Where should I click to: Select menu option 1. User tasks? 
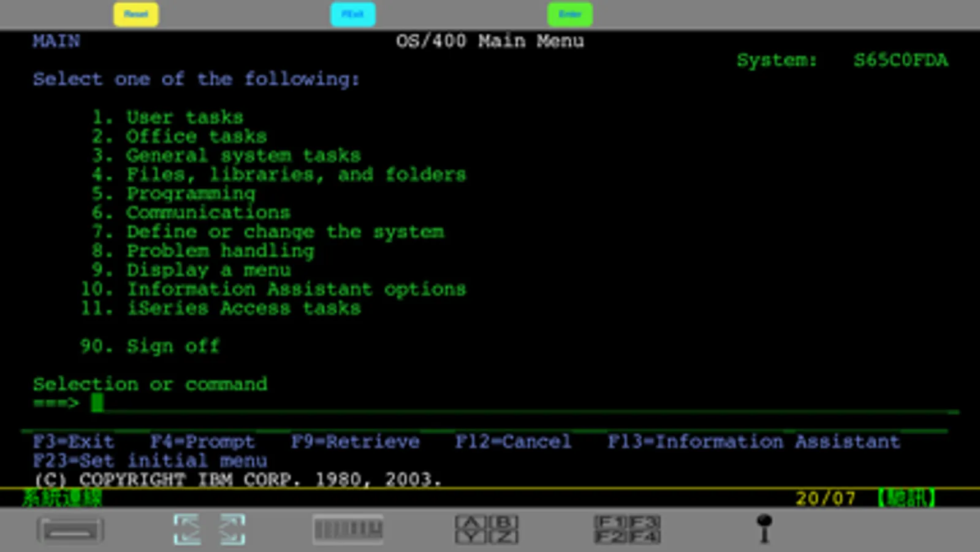click(x=167, y=117)
